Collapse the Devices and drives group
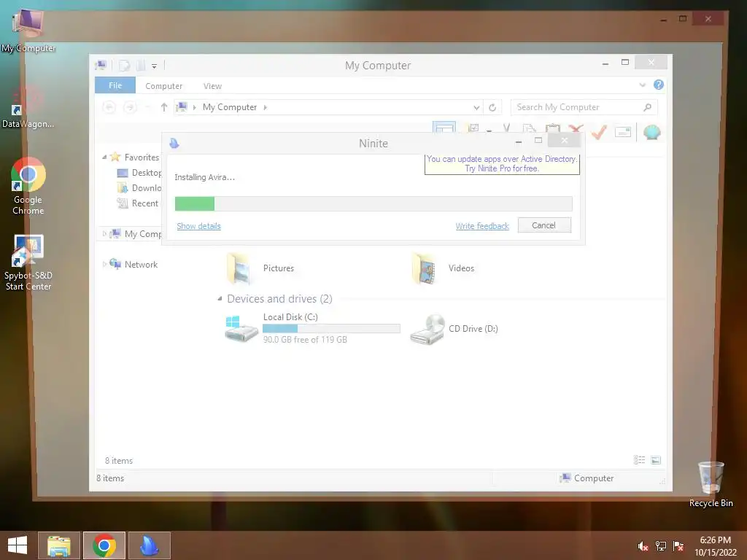This screenshot has width=747, height=560. click(220, 299)
